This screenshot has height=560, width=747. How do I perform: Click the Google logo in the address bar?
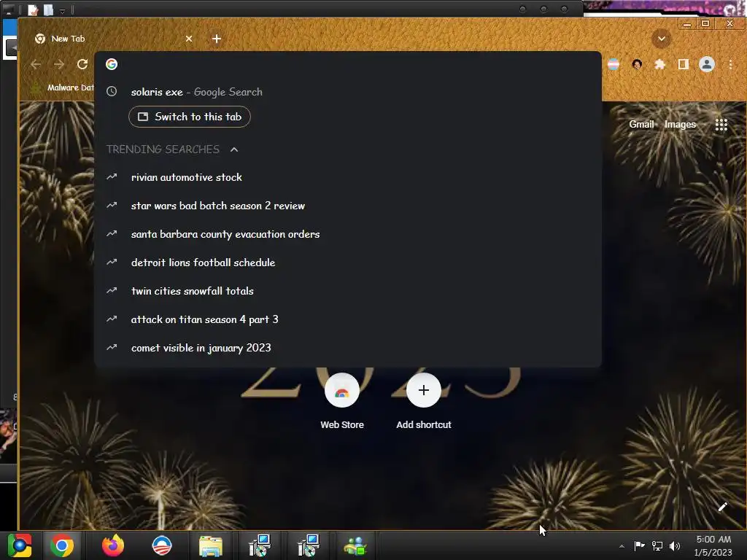coord(112,64)
